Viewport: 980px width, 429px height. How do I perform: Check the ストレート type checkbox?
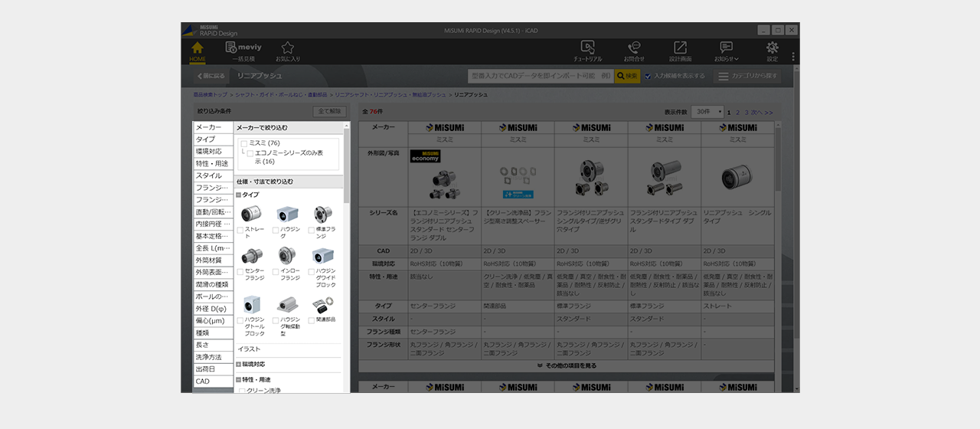(x=240, y=229)
